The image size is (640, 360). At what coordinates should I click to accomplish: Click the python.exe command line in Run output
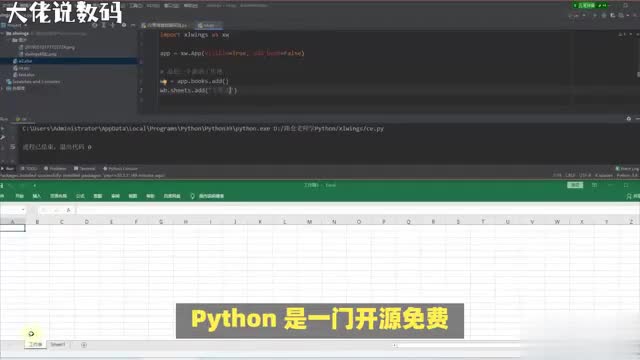click(x=203, y=129)
